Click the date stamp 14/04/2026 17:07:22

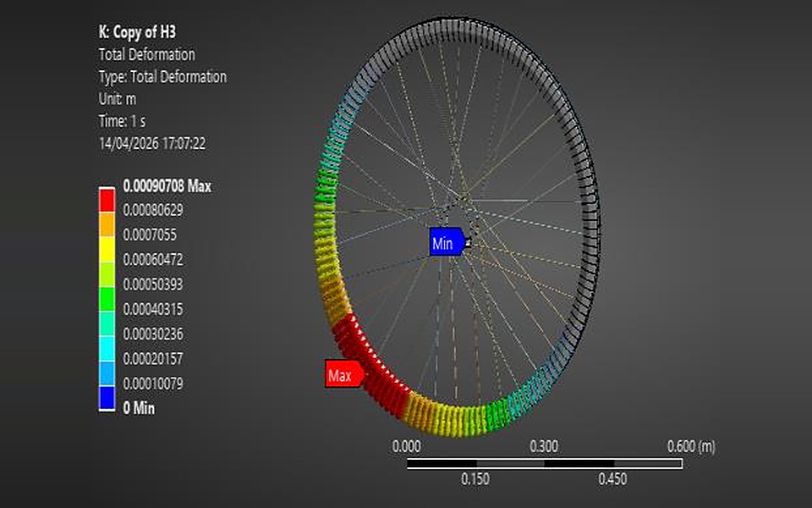[x=152, y=143]
